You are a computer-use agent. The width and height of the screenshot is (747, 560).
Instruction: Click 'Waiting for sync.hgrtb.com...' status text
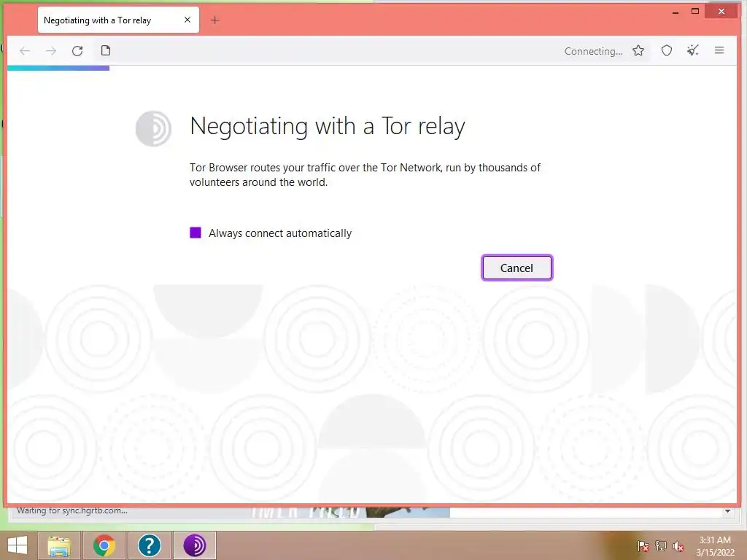pos(72,510)
